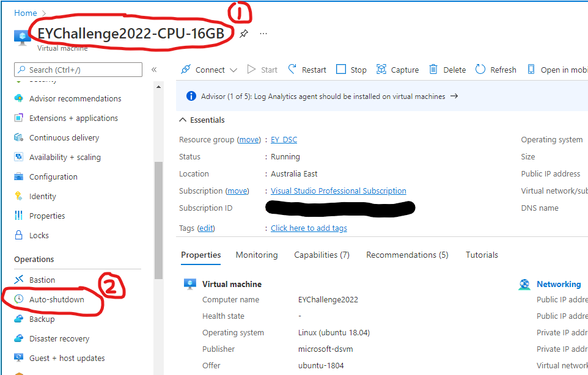Open Continuous delivery settings
This screenshot has height=375, width=588.
click(x=64, y=137)
